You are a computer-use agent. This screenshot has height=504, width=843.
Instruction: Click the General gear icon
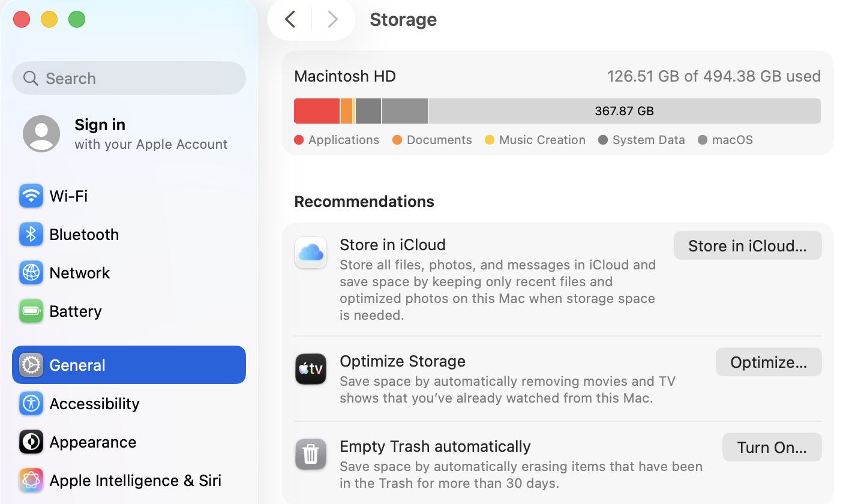coord(31,365)
